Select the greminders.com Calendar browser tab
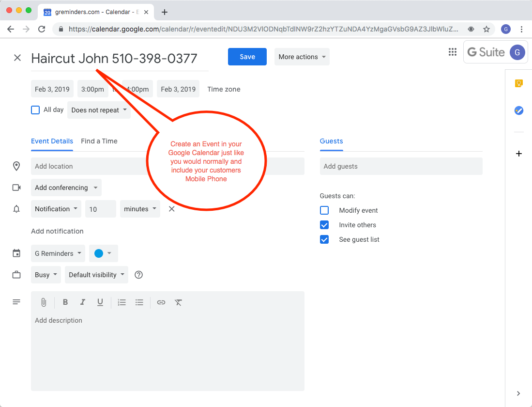This screenshot has width=532, height=407. click(96, 12)
